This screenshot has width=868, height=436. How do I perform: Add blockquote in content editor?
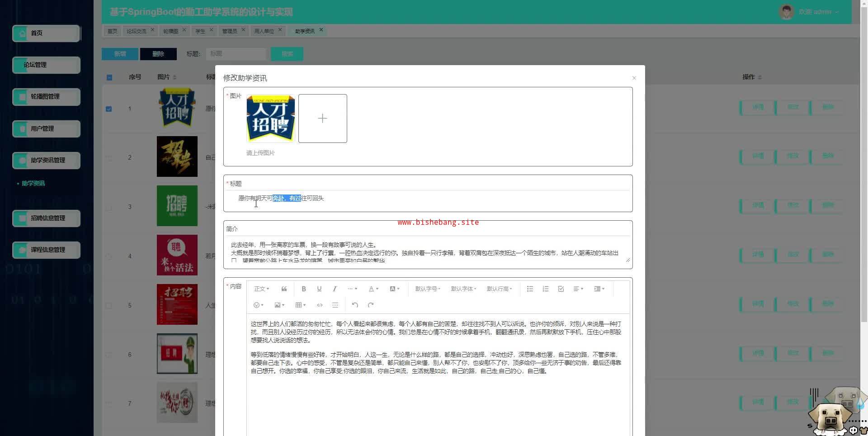284,289
